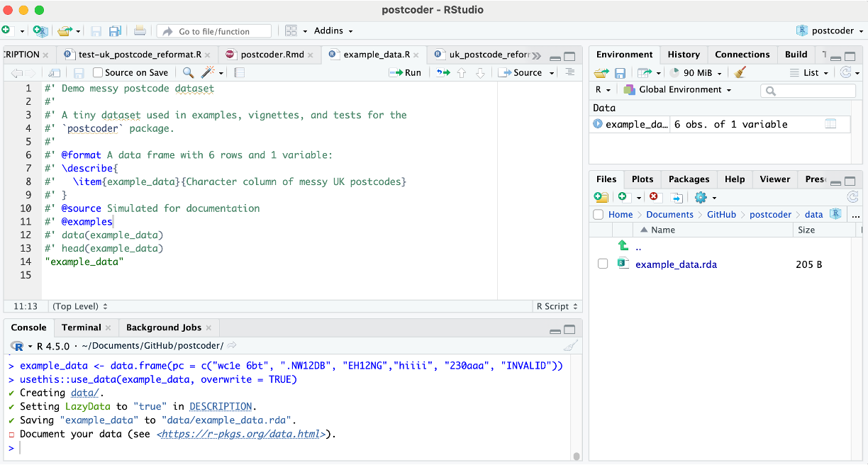Screen dimensions: 868x465
Task: Open the r-pkgs.org data.html link
Action: coord(242,434)
